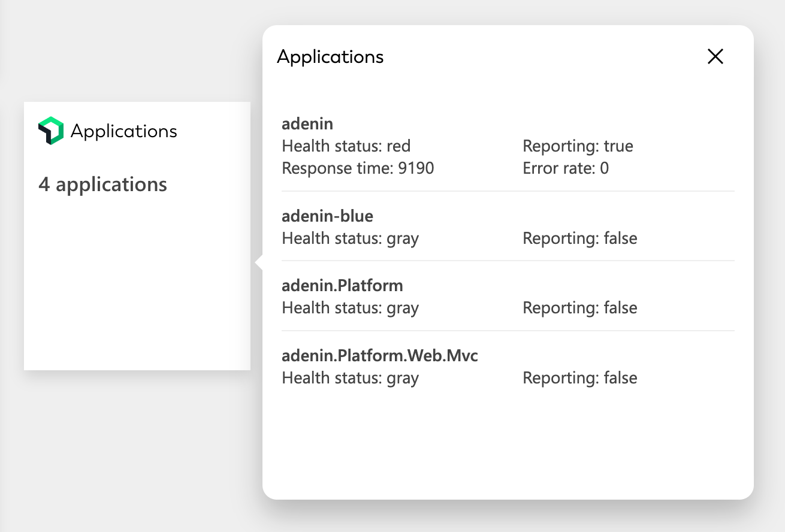Click 'Health status: red' for adenin
Viewport: 785px width, 532px height.
[x=346, y=146]
